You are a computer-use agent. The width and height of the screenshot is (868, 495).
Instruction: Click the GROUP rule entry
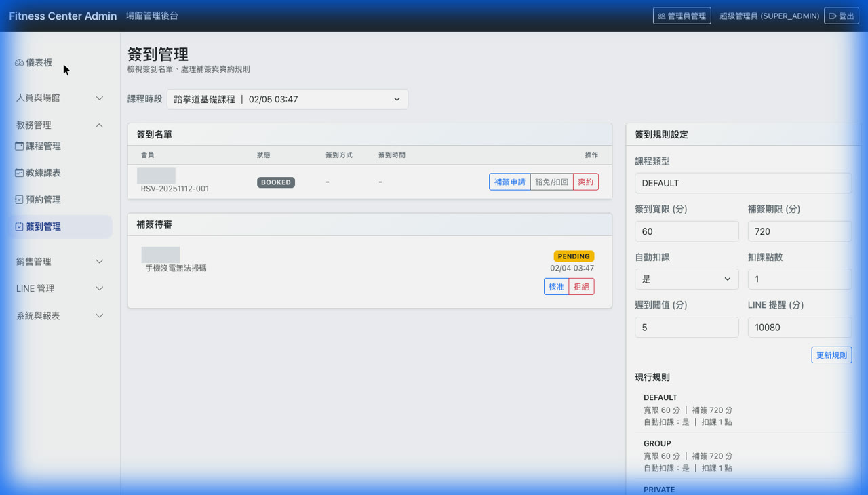743,456
